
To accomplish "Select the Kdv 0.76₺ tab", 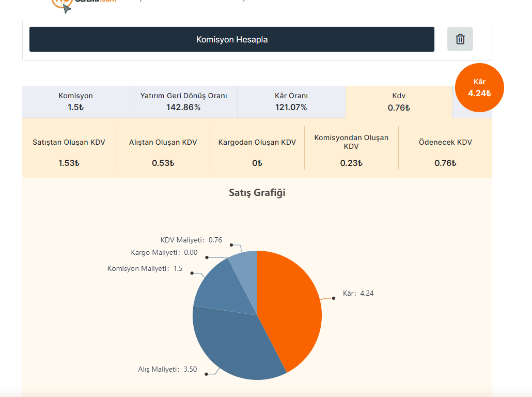I will 399,102.
